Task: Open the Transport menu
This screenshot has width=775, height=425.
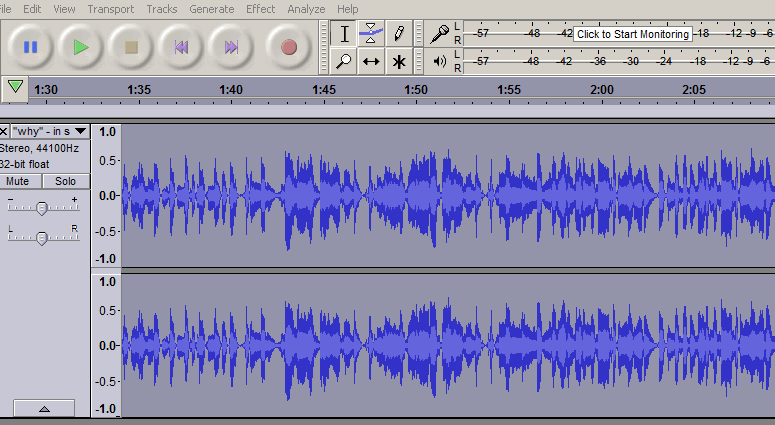Action: [x=111, y=9]
